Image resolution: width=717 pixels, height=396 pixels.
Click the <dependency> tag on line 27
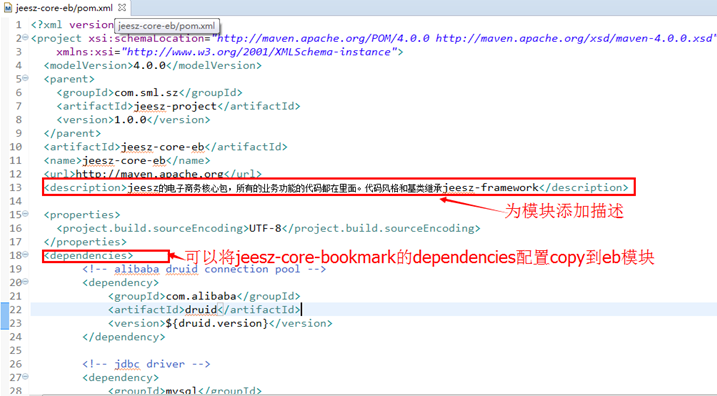click(120, 378)
